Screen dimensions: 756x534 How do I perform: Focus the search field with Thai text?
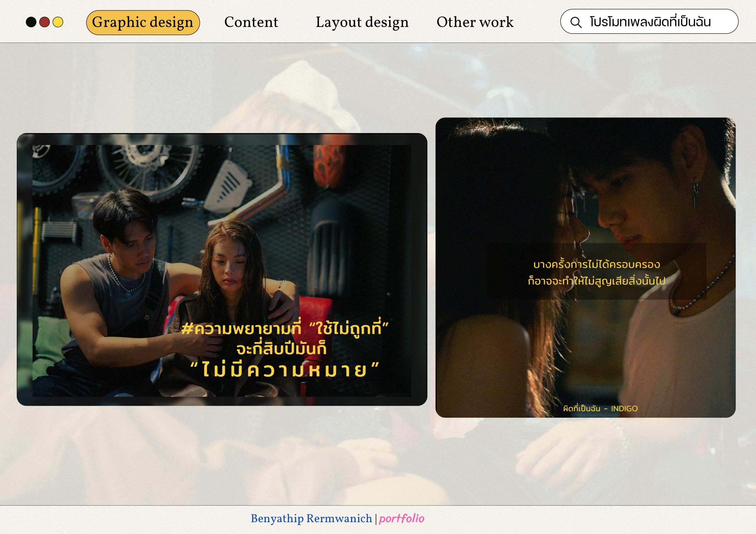[650, 22]
